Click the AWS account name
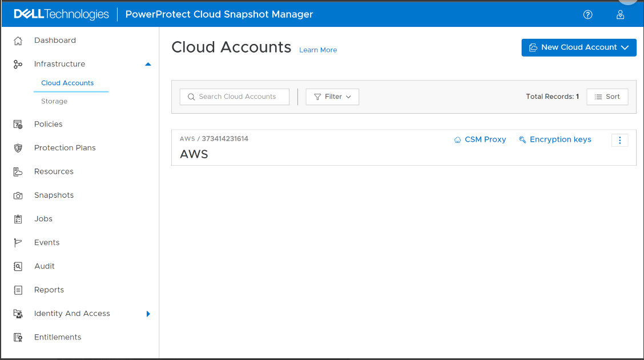 pos(194,154)
